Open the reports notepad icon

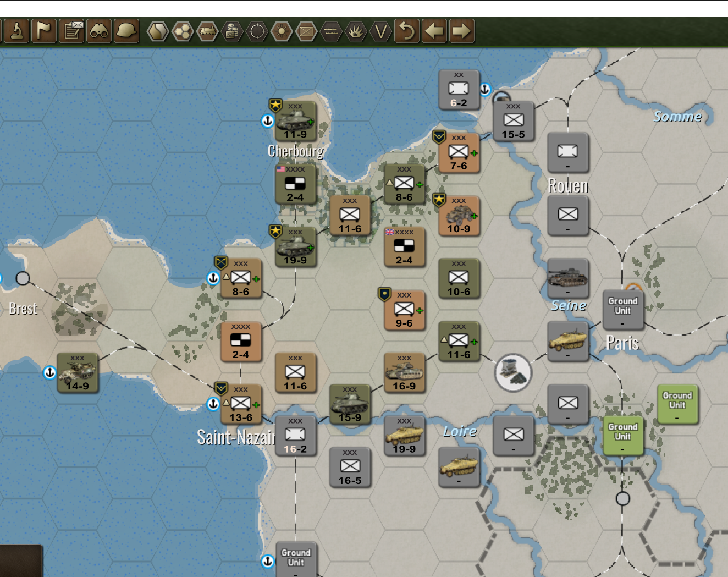71,31
